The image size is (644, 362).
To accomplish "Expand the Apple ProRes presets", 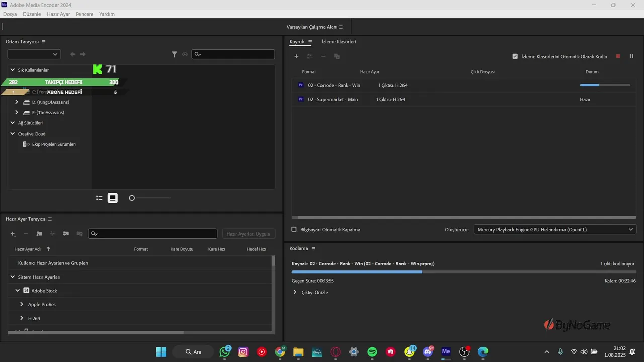I will pyautogui.click(x=22, y=304).
